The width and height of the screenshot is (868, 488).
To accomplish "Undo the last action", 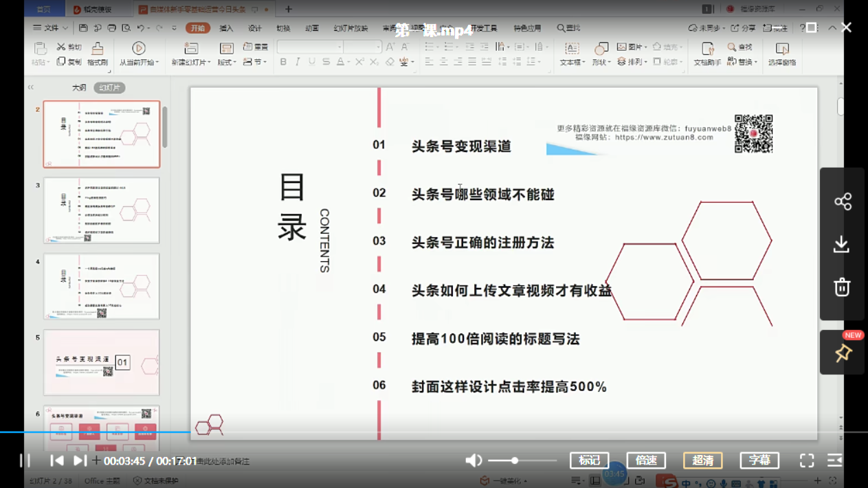I will click(140, 28).
